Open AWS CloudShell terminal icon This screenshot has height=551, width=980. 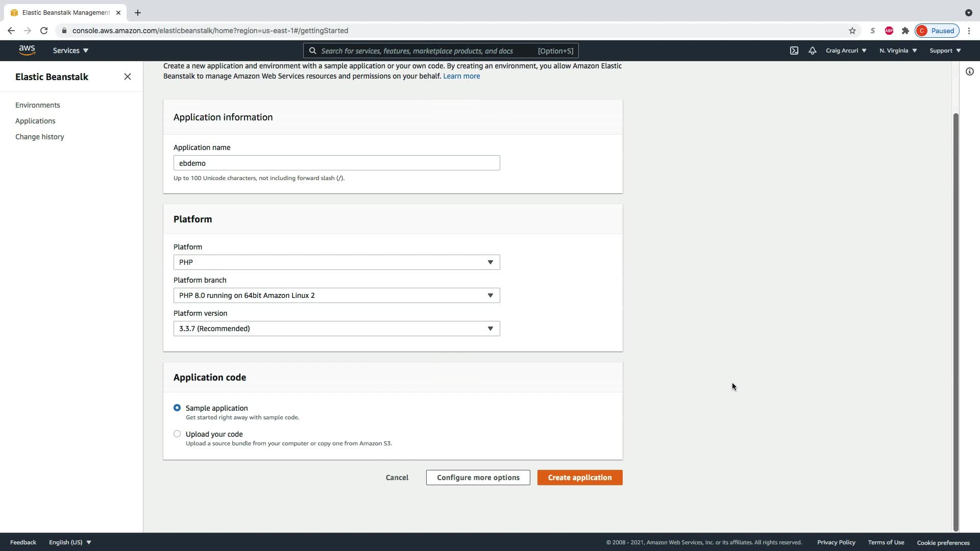[794, 51]
